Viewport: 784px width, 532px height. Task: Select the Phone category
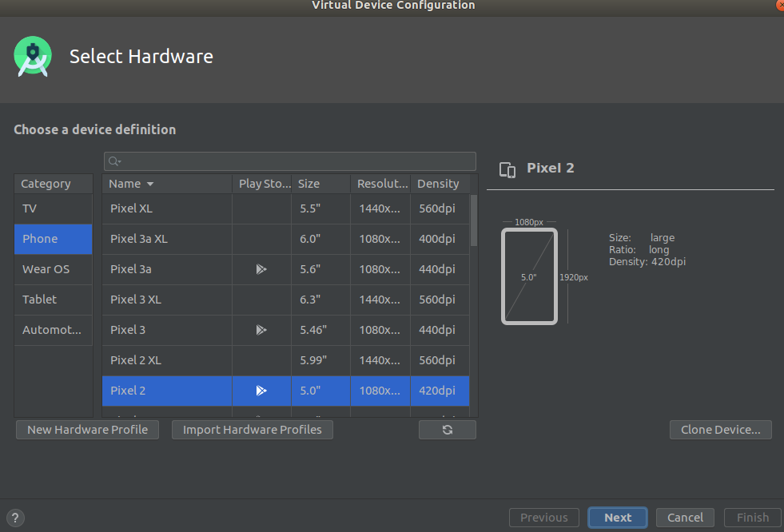[54, 240]
